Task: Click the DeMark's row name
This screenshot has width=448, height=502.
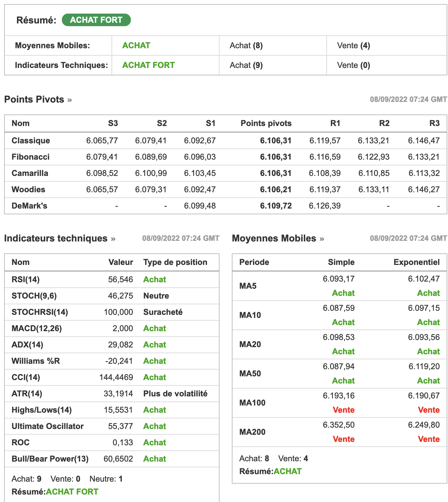Action: point(29,206)
